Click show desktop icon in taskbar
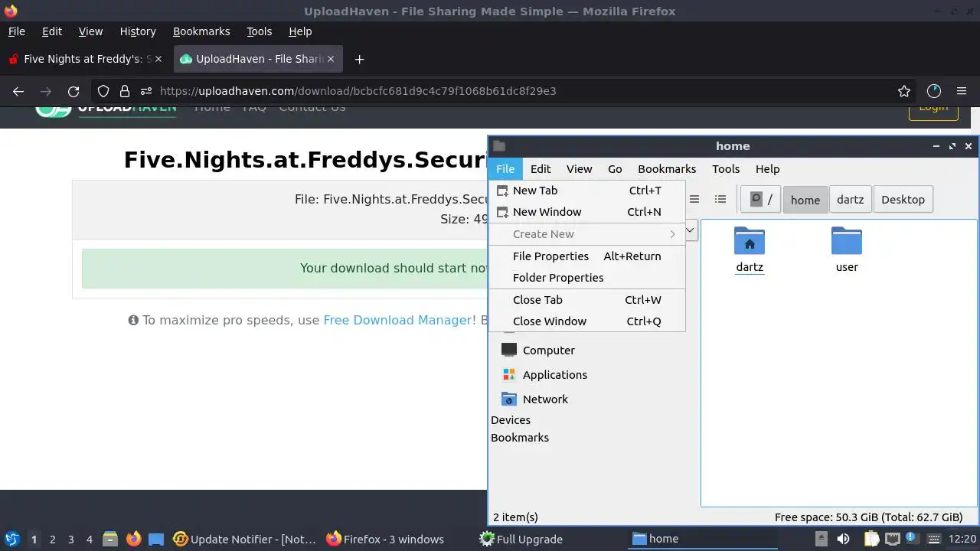The height and width of the screenshot is (551, 980). (x=156, y=539)
